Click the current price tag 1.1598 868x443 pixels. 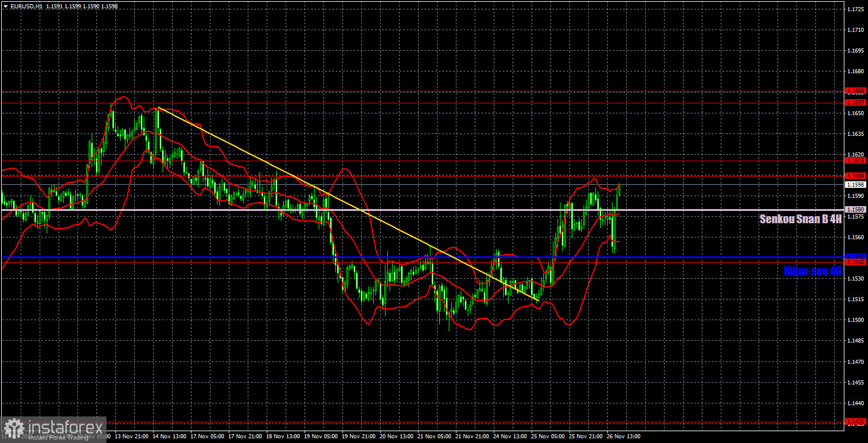click(x=856, y=184)
